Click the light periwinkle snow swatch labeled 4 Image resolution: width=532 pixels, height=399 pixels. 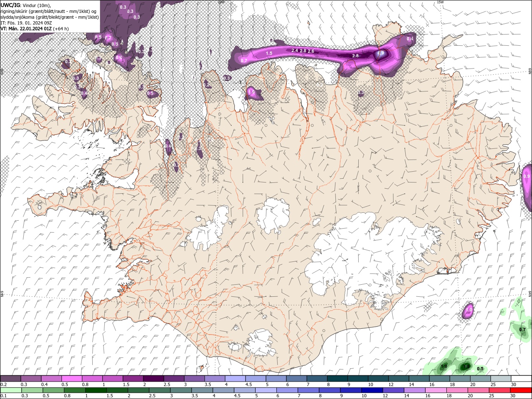tap(235, 379)
